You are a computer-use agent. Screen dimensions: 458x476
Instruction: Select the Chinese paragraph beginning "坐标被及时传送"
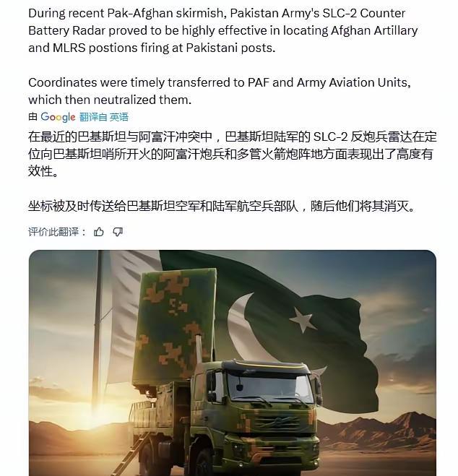[x=221, y=206]
